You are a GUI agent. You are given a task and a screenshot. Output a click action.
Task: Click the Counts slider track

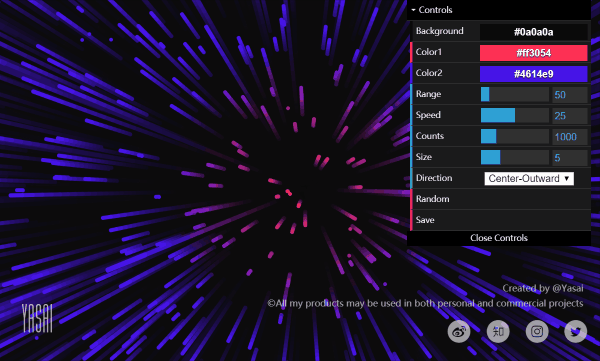point(515,137)
